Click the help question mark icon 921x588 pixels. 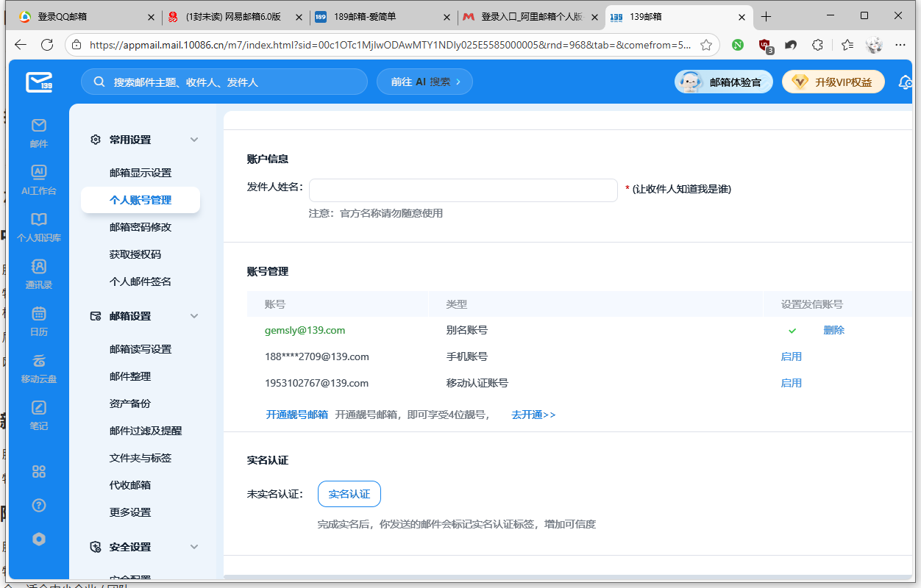[39, 506]
